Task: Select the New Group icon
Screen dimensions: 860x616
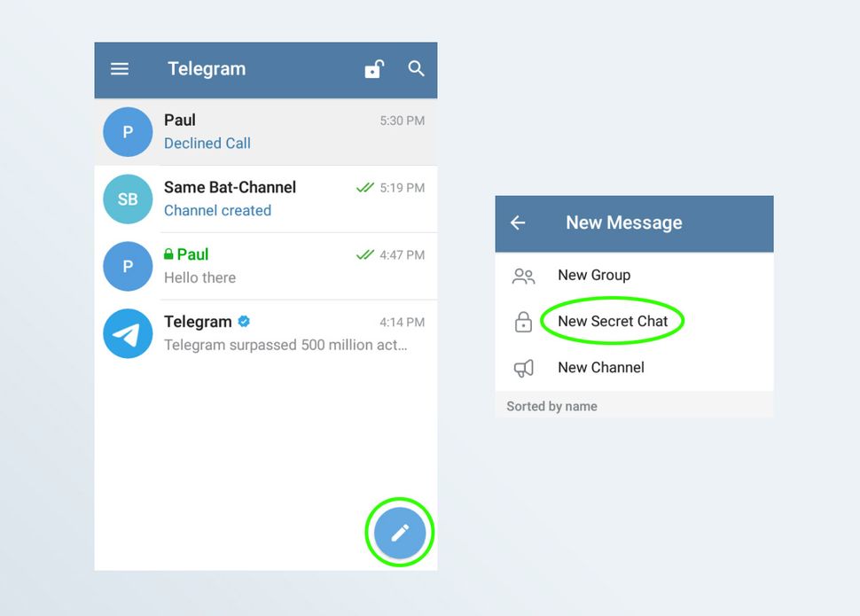Action: pos(523,276)
